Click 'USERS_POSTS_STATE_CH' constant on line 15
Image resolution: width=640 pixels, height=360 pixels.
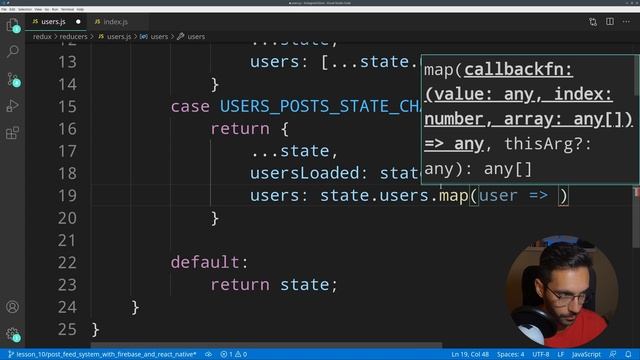pos(320,107)
